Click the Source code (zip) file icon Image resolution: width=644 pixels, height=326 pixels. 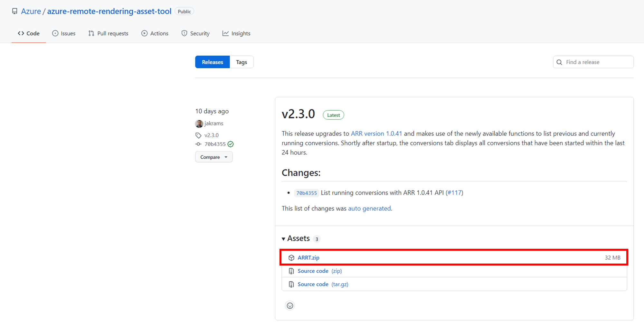click(291, 271)
